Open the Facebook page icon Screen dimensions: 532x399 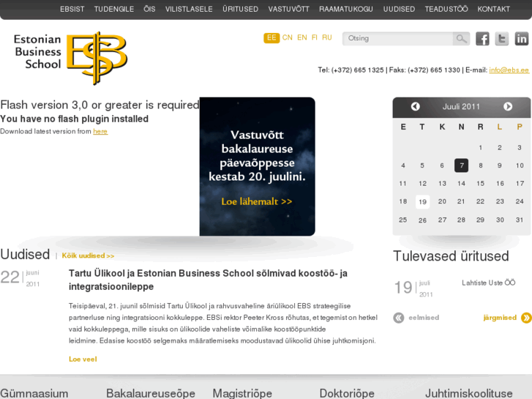[482, 39]
